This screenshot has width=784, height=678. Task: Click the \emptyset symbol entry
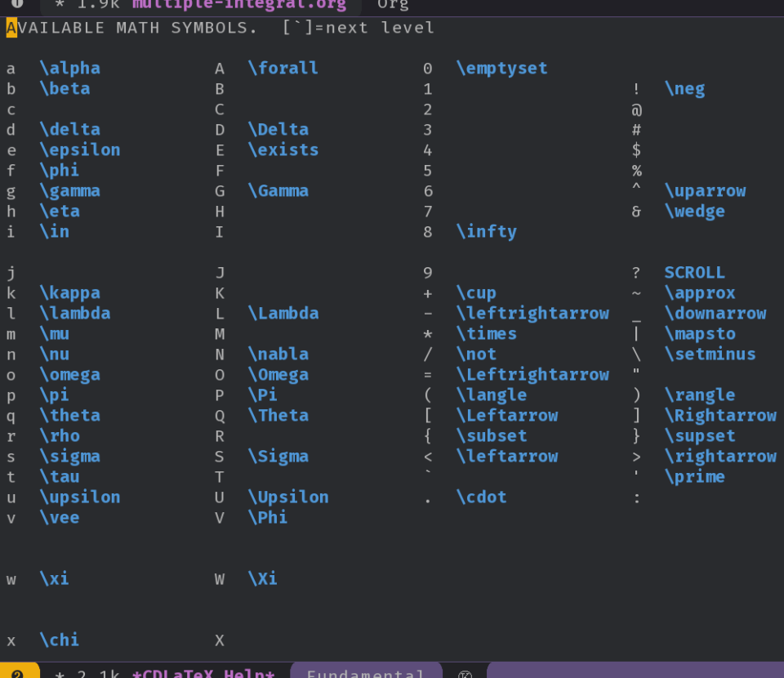[501, 69]
